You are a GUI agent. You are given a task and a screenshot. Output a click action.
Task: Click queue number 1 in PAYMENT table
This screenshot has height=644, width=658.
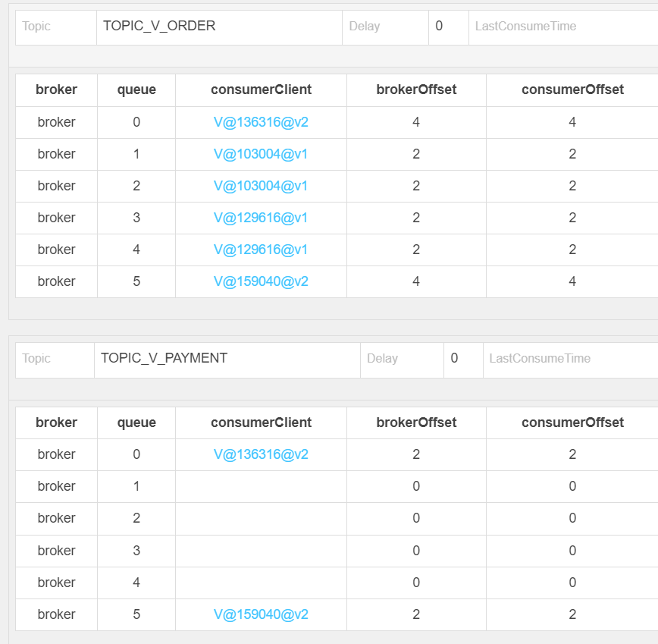coord(136,486)
